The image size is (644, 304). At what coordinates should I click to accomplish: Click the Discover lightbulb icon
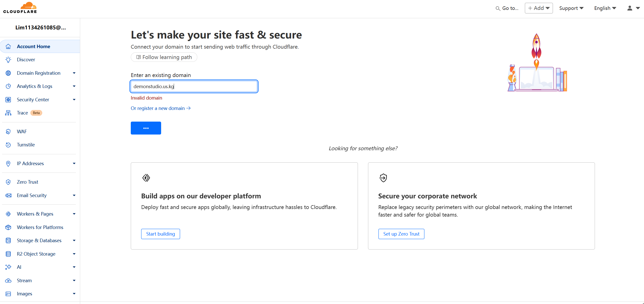coord(8,60)
